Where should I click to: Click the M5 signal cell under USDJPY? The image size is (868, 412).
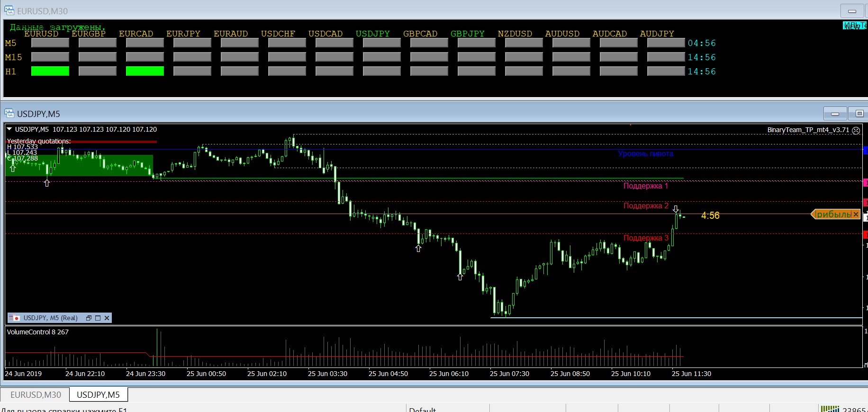coord(382,43)
